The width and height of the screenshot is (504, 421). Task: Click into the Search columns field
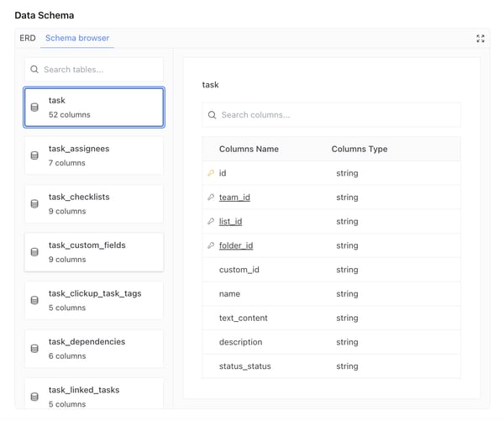pos(331,115)
